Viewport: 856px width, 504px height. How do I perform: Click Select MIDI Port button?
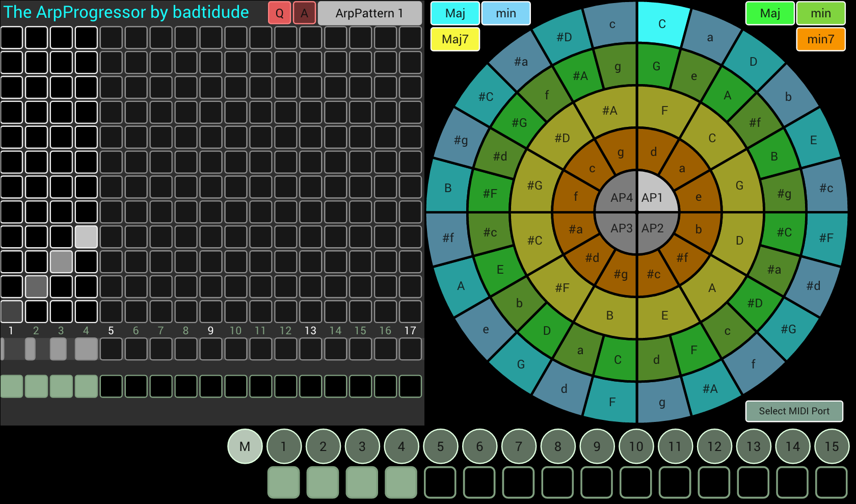(794, 411)
